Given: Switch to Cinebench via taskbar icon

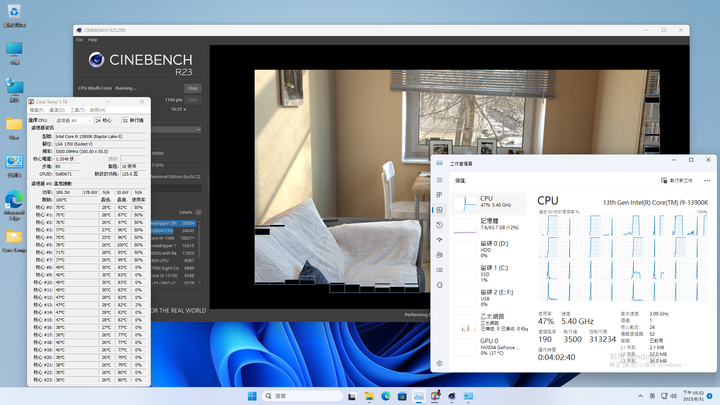Looking at the screenshot, I should (452, 396).
